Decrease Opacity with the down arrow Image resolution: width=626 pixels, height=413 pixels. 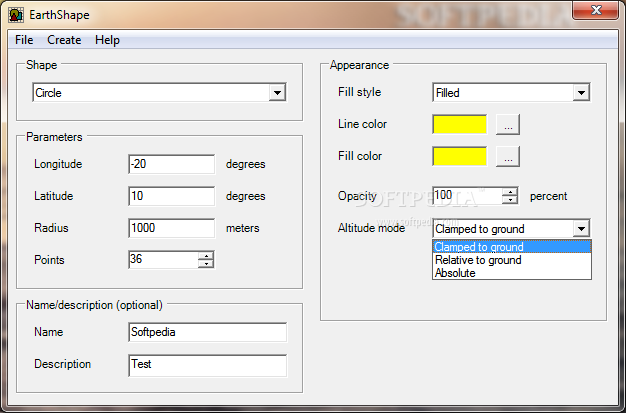(510, 200)
